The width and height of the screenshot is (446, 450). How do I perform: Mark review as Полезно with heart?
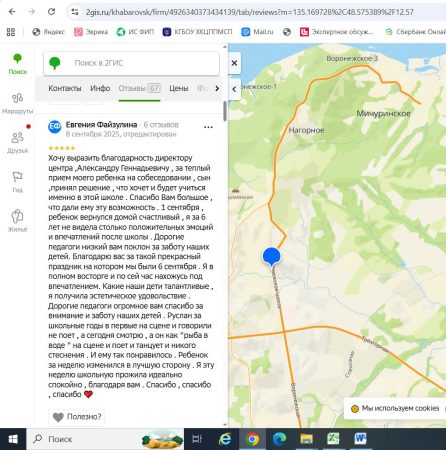(77, 417)
